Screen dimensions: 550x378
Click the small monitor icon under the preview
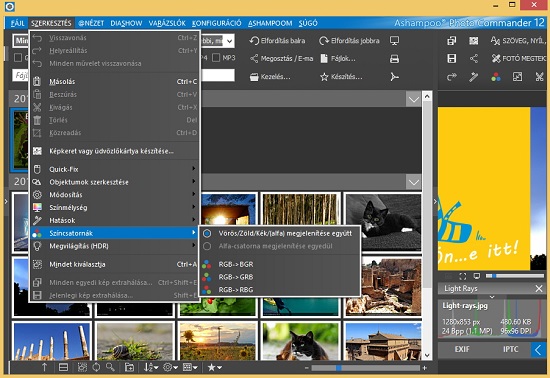pos(476,276)
